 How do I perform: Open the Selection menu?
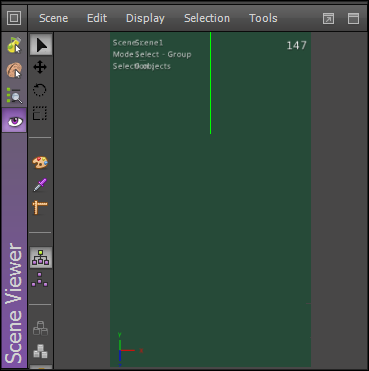tap(207, 18)
